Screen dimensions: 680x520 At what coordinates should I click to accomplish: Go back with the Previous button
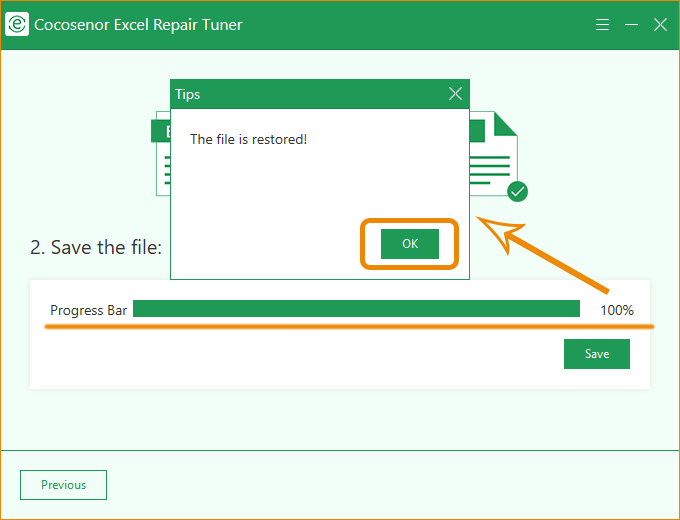(x=63, y=485)
